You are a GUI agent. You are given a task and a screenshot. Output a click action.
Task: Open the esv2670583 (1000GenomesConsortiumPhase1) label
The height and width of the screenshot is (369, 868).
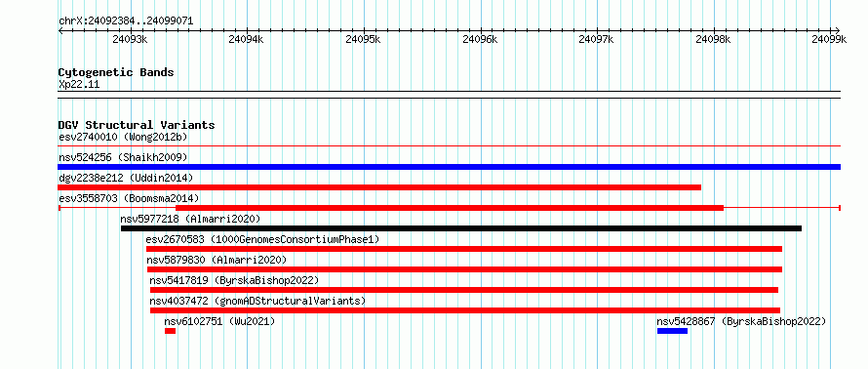pyautogui.click(x=263, y=239)
